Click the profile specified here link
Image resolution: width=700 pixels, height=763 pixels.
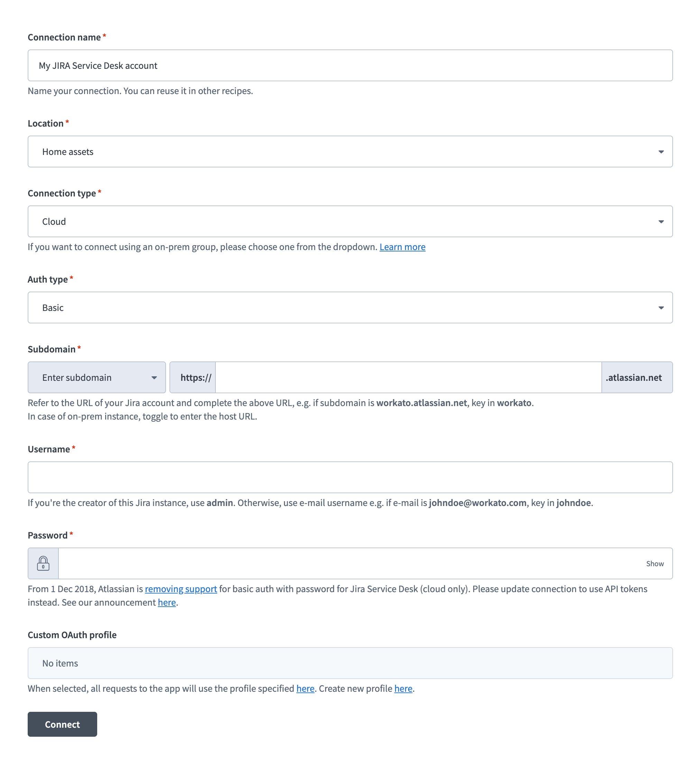305,688
